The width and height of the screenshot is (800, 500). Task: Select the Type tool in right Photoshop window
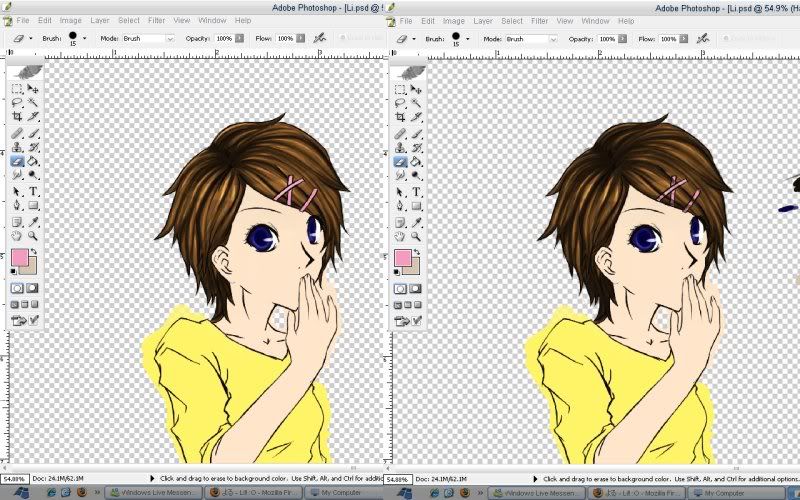[416, 192]
